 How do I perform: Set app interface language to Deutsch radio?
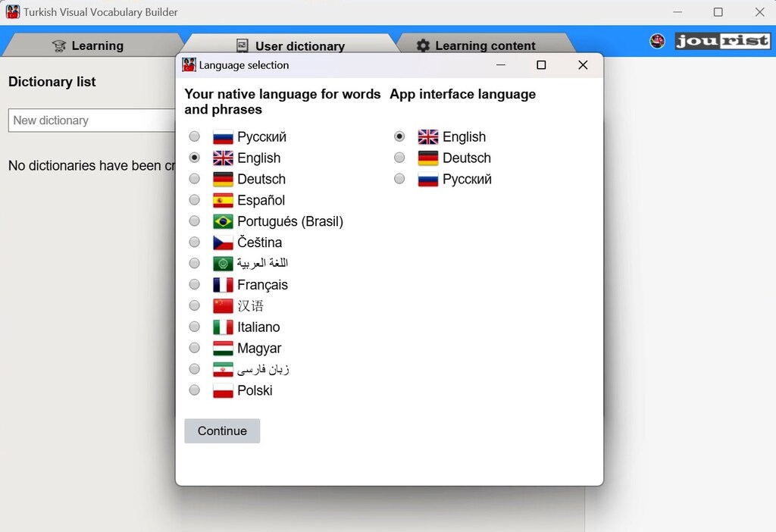[399, 158]
